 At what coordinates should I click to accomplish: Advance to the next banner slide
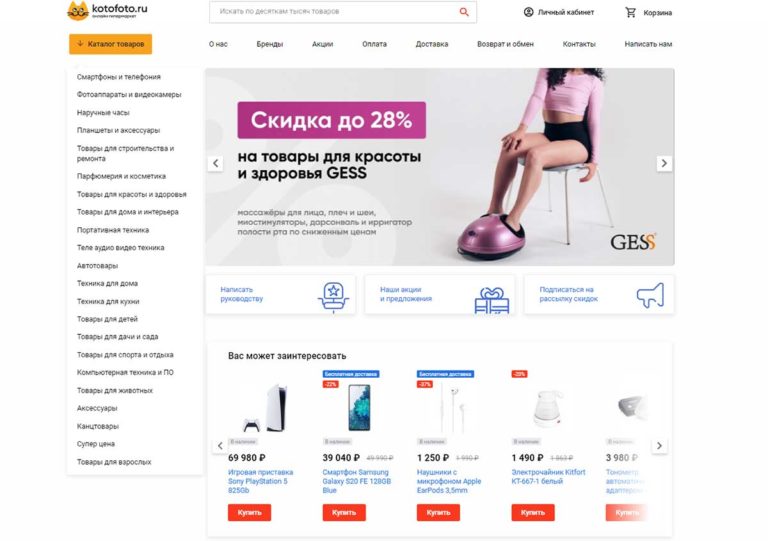pyautogui.click(x=664, y=164)
